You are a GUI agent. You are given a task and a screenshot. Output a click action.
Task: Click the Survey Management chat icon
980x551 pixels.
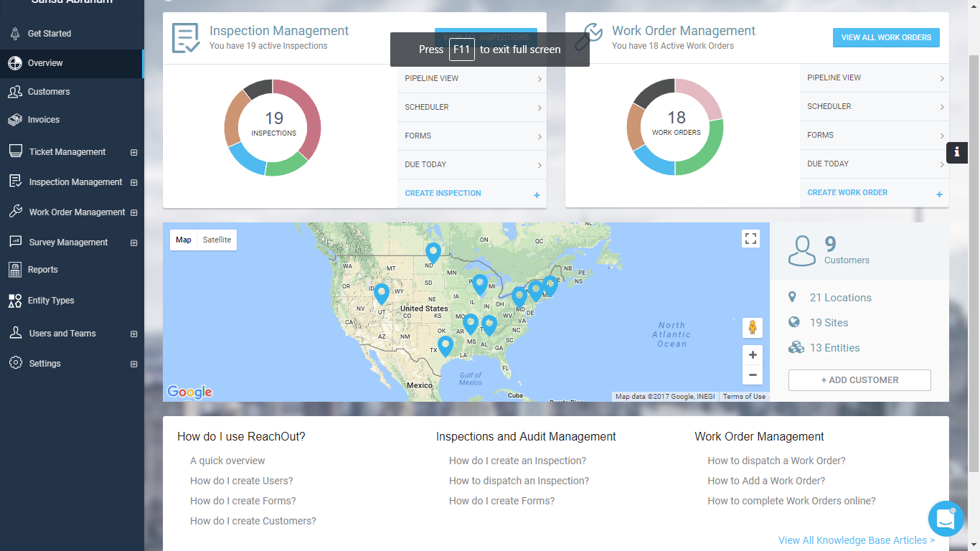15,242
